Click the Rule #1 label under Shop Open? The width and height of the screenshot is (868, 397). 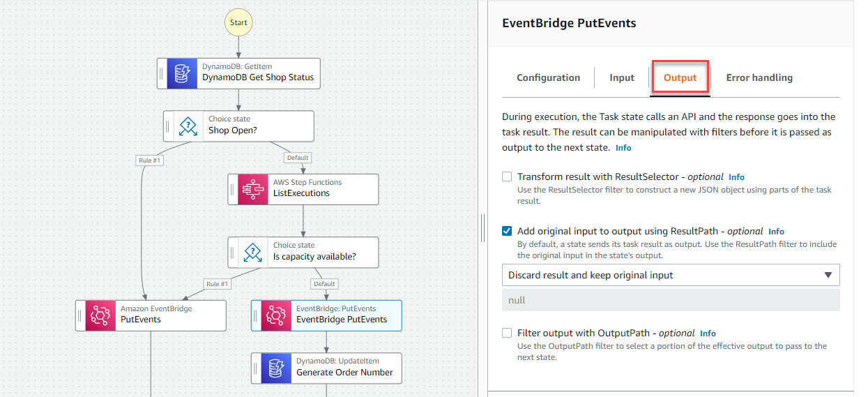pyautogui.click(x=149, y=160)
